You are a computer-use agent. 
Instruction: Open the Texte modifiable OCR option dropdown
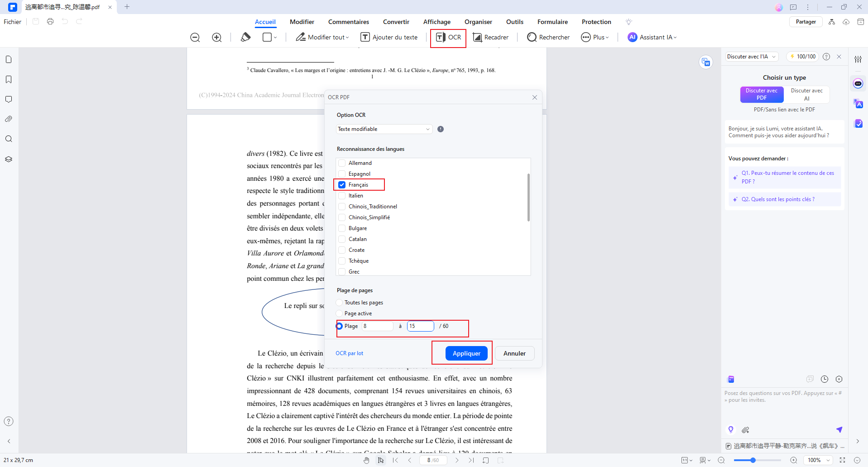384,129
